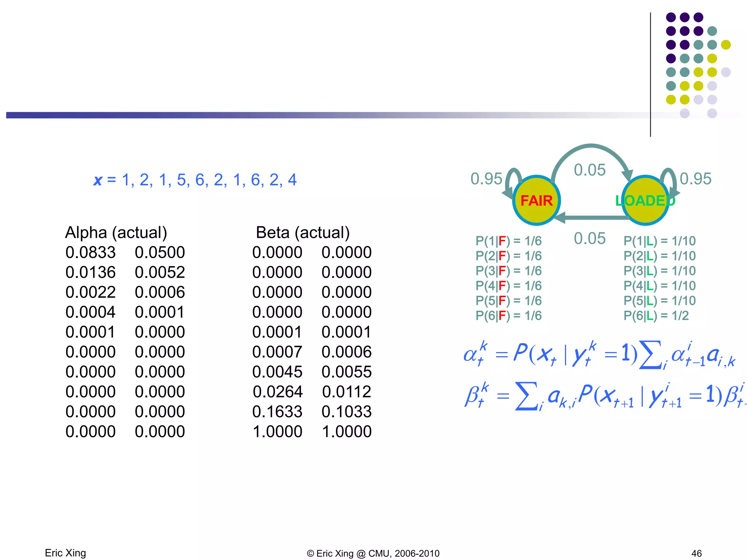
Task: Click the P(1|F) = 1/6 line
Action: 508,241
